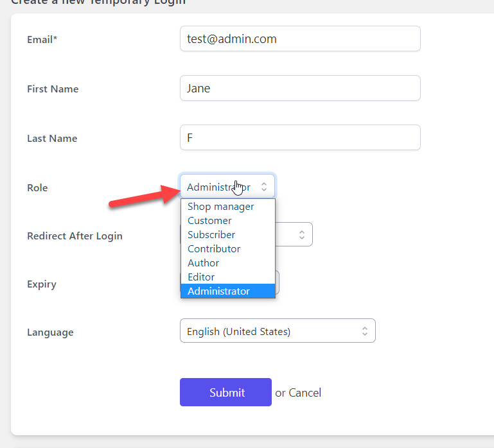
Task: Select the Contributor role option
Action: (x=228, y=249)
